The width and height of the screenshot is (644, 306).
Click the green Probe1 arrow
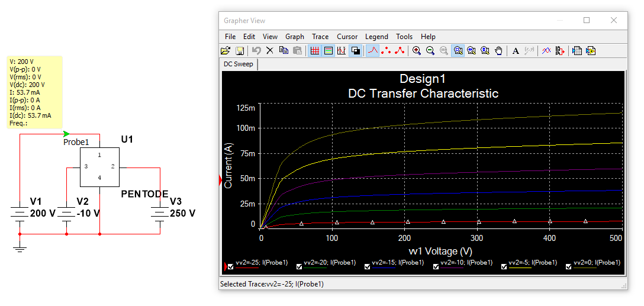click(66, 134)
